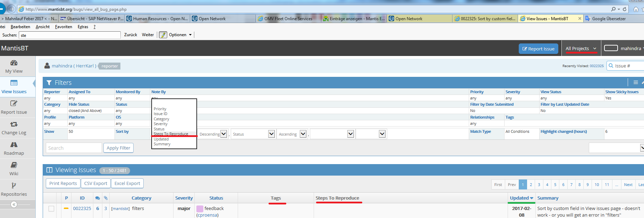
Task: Open My View dashboard icon
Action: (14, 63)
